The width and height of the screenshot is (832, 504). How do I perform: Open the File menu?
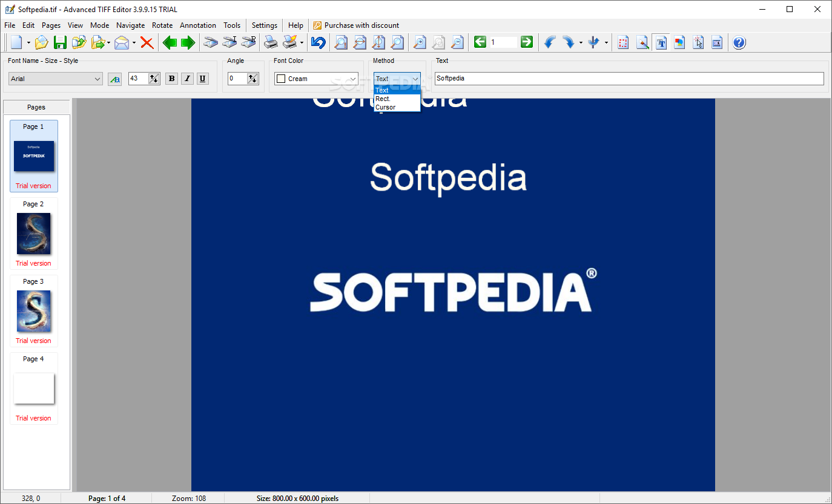coord(10,25)
